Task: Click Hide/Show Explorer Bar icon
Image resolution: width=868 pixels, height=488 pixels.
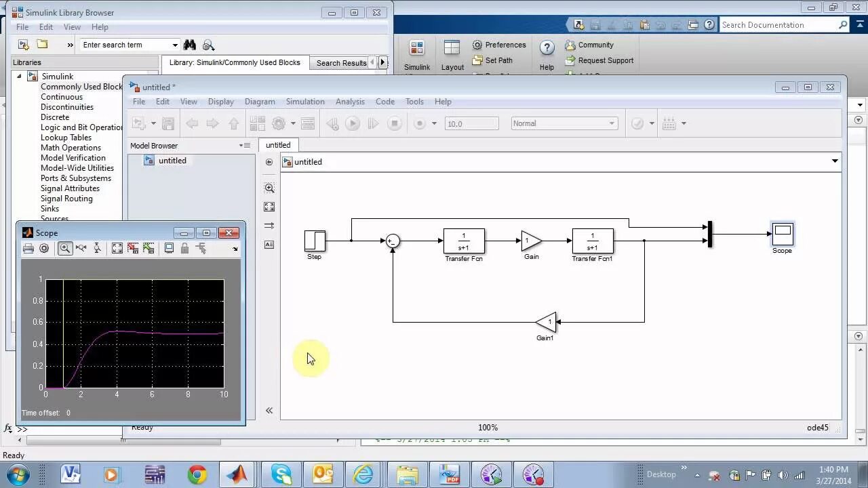Action: point(269,162)
